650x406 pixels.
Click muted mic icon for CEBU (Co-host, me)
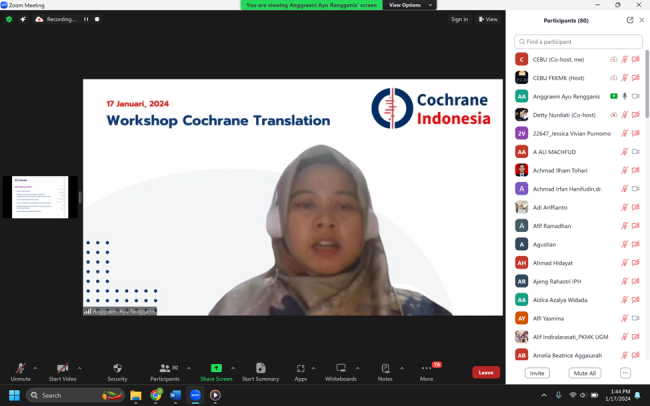[624, 59]
